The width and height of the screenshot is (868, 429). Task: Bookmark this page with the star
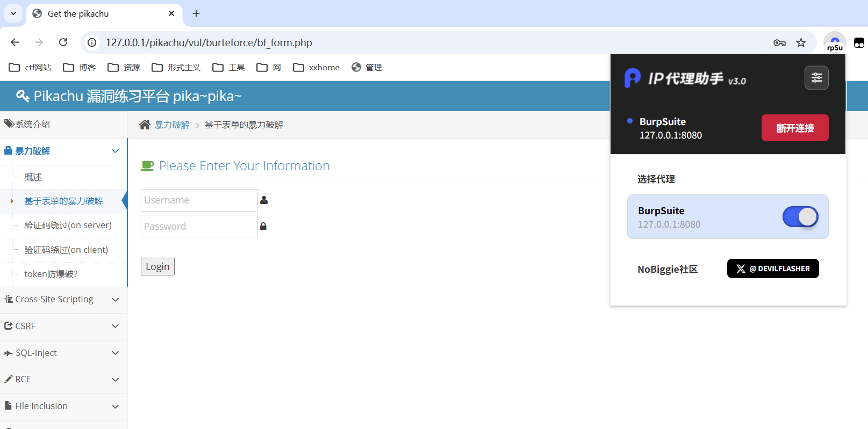point(801,42)
